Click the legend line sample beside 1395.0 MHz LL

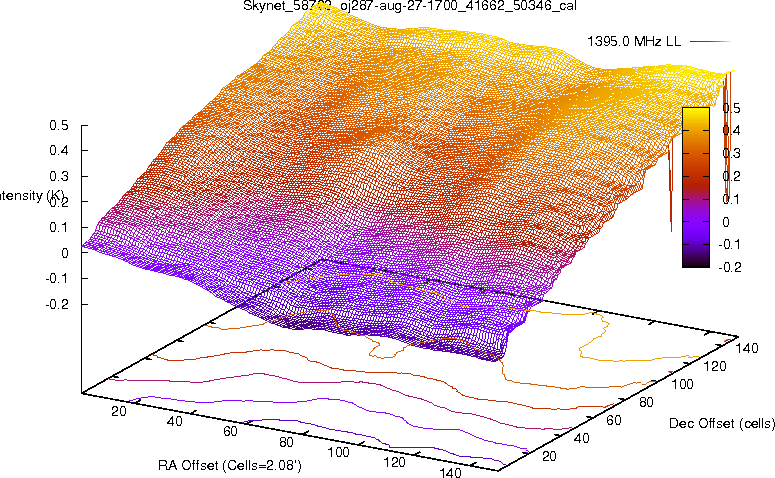[710, 42]
